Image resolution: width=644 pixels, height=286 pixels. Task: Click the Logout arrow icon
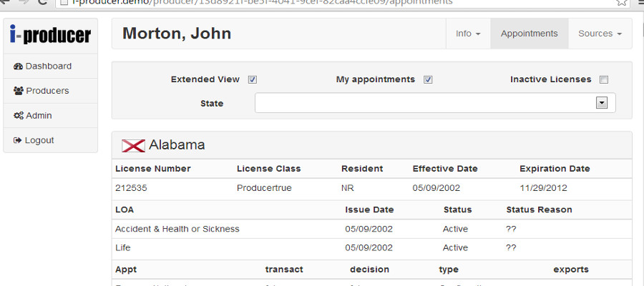click(x=18, y=140)
